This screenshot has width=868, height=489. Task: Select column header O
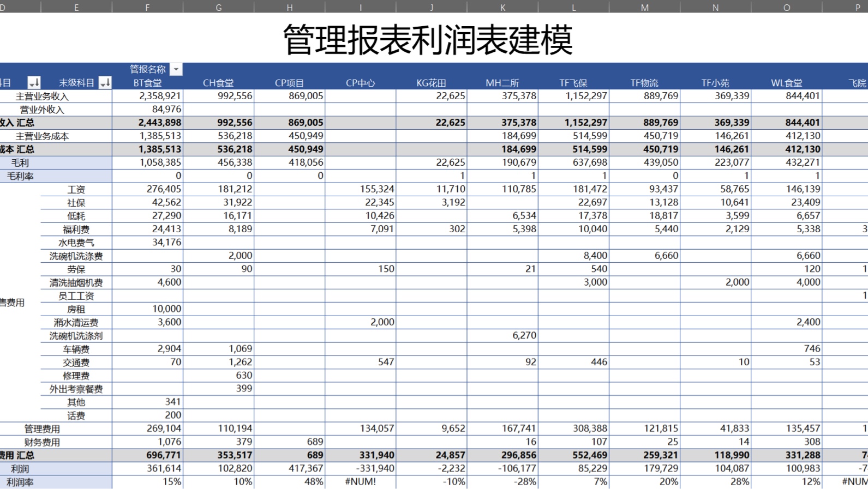(787, 7)
